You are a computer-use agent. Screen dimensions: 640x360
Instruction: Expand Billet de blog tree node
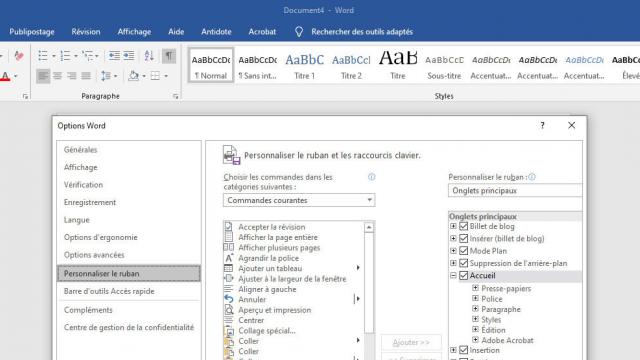pyautogui.click(x=453, y=226)
